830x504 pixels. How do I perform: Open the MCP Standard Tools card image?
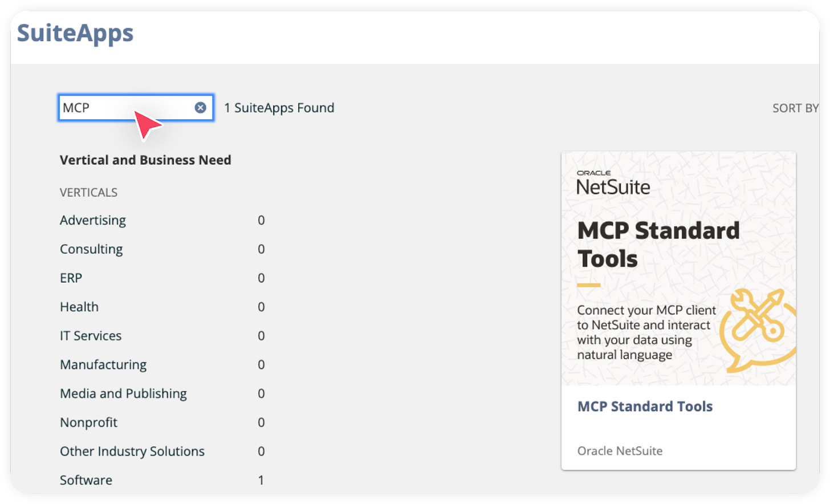pos(678,269)
